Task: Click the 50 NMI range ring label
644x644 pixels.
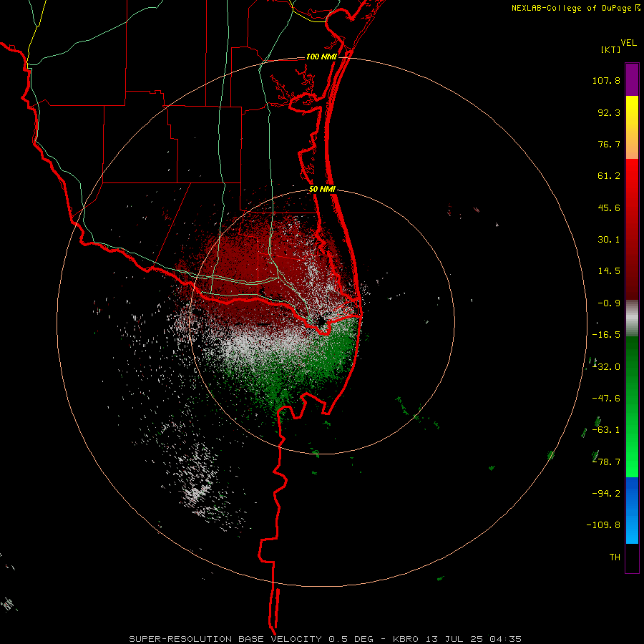Action: tap(322, 190)
